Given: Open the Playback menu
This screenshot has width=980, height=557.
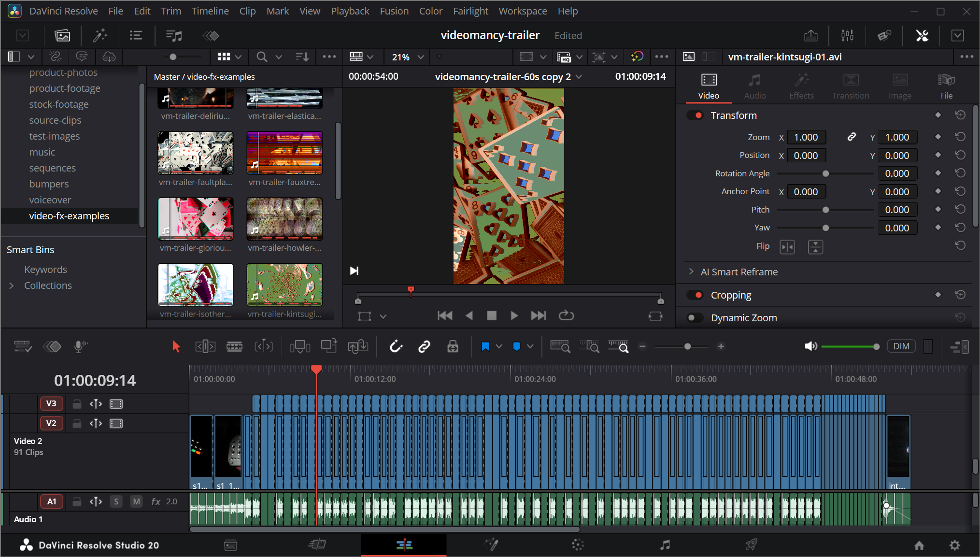Looking at the screenshot, I should click(350, 11).
